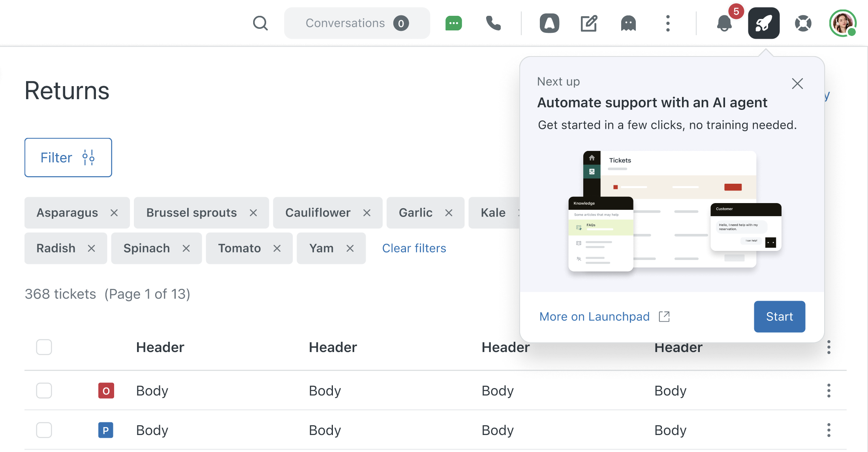Open the vertical dots menu in top bar
Screen dimensions: 868x452
[x=668, y=23]
